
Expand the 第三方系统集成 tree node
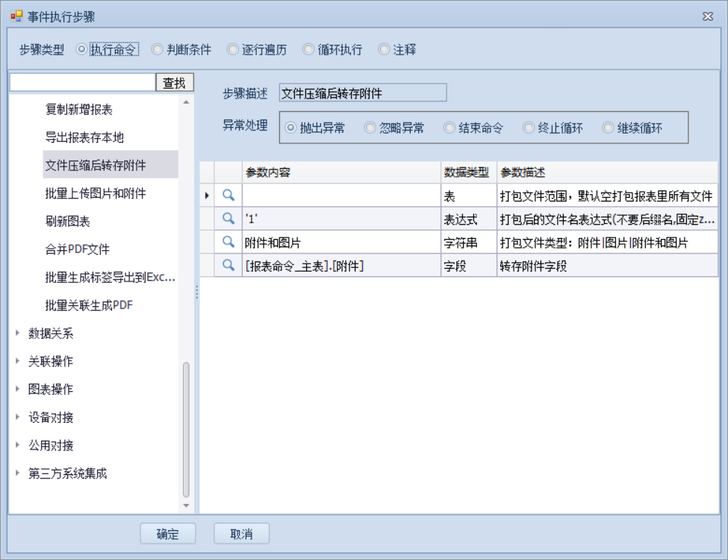pos(18,473)
